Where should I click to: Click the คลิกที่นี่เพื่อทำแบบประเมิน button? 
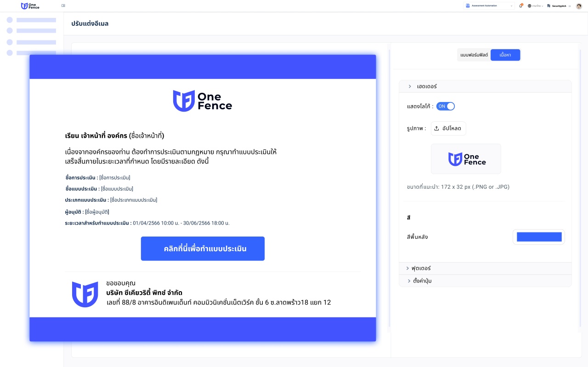pos(203,248)
